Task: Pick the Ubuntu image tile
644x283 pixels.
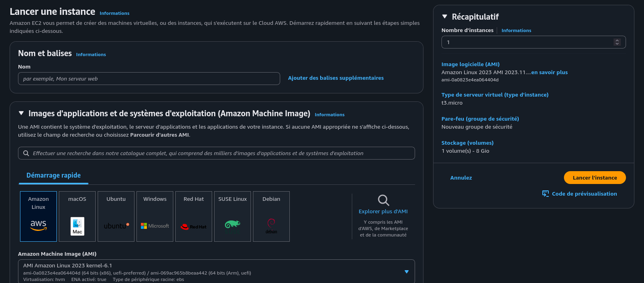Action: (x=116, y=216)
